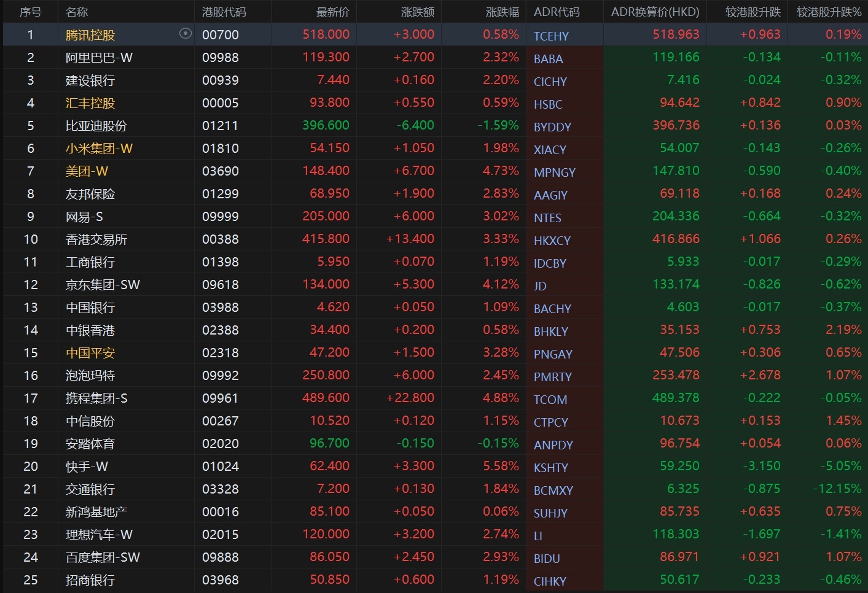Viewport: 868px width, 593px height.
Task: Open 香港交易所 stock entry
Action: (96, 239)
